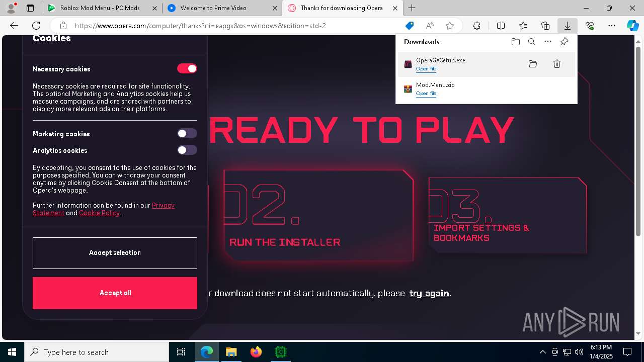The height and width of the screenshot is (362, 644).
Task: Open the tab actions menu icon
Action: (x=30, y=8)
